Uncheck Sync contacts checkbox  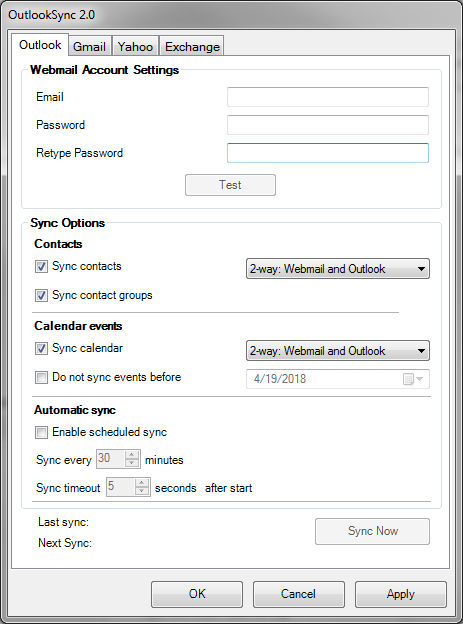coord(41,266)
